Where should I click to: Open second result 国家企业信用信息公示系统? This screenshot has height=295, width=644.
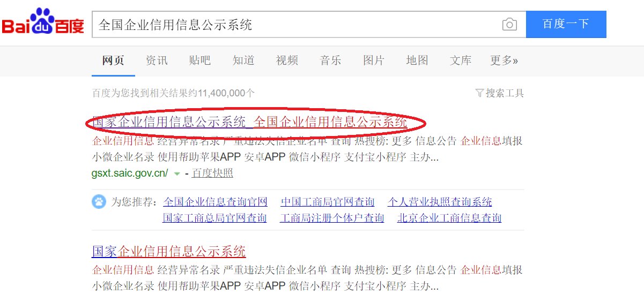169,251
